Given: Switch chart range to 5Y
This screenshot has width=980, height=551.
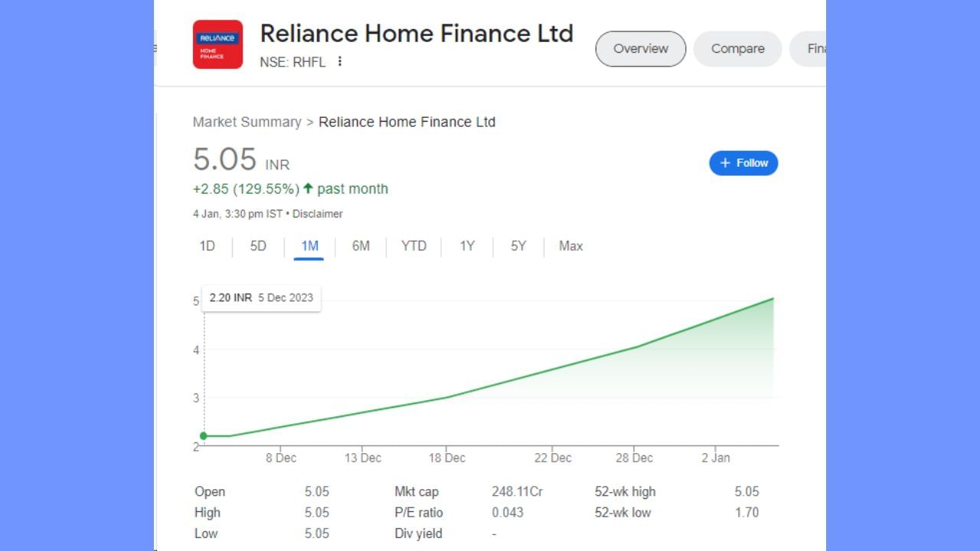Looking at the screenshot, I should [x=518, y=246].
